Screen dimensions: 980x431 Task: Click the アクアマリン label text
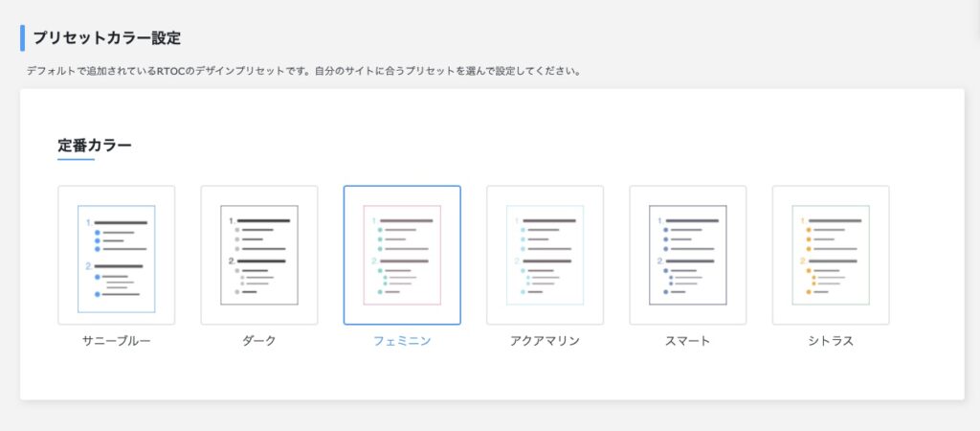point(545,341)
